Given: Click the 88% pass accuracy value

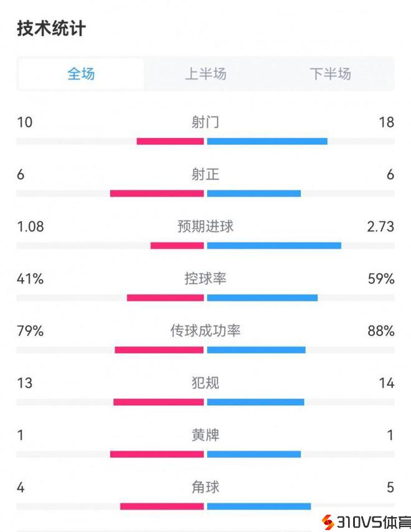Looking at the screenshot, I should 381,331.
